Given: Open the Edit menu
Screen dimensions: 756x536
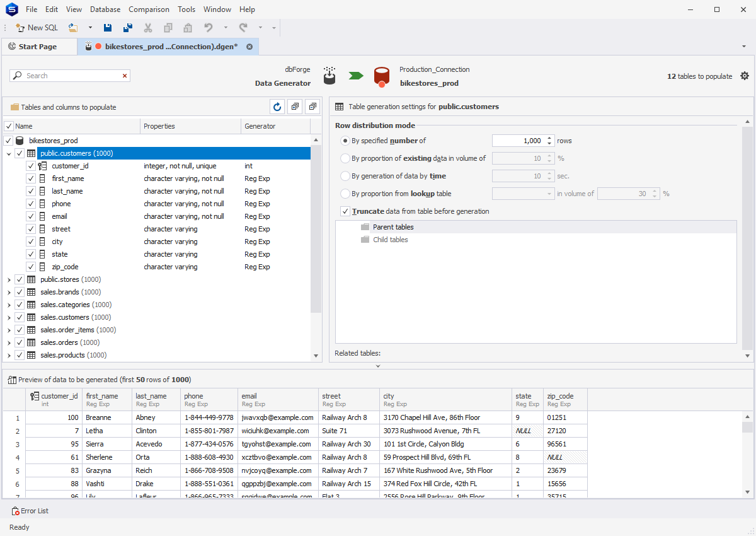Looking at the screenshot, I should pyautogui.click(x=52, y=9).
